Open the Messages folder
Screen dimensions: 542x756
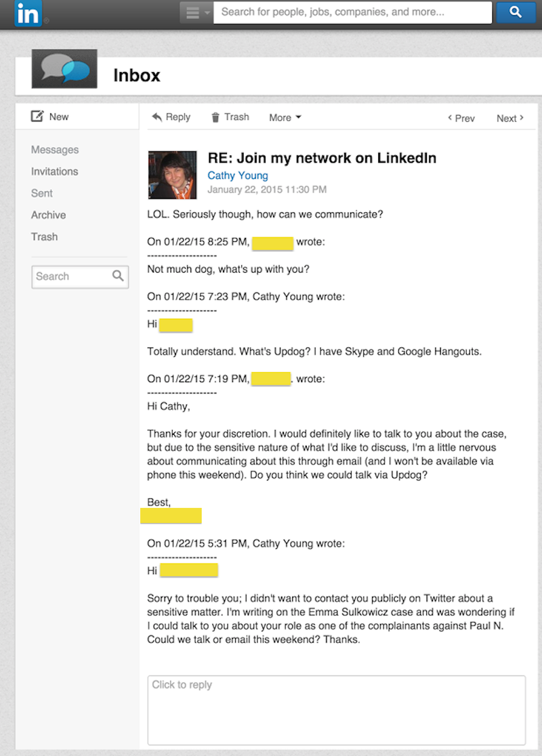click(55, 150)
